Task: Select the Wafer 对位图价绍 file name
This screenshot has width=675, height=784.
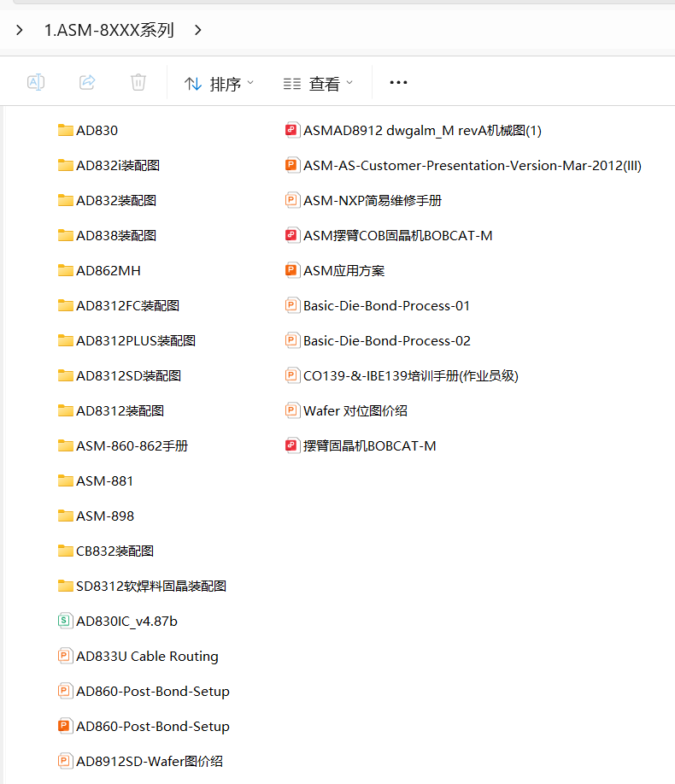Action: click(355, 411)
